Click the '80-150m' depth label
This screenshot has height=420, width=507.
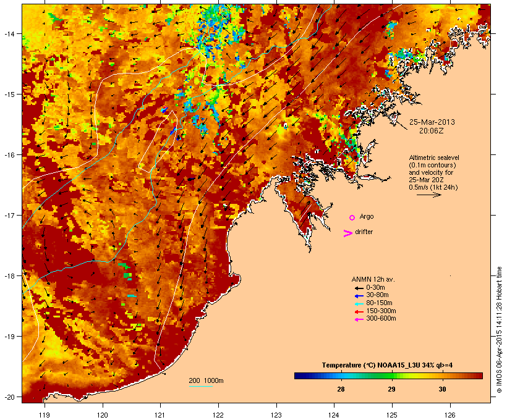[379, 303]
